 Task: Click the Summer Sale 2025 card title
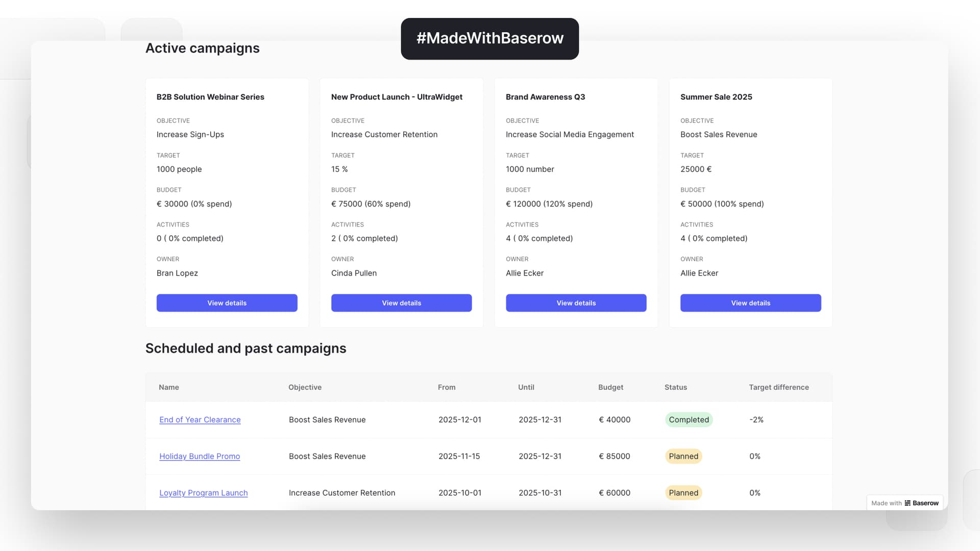coord(716,97)
